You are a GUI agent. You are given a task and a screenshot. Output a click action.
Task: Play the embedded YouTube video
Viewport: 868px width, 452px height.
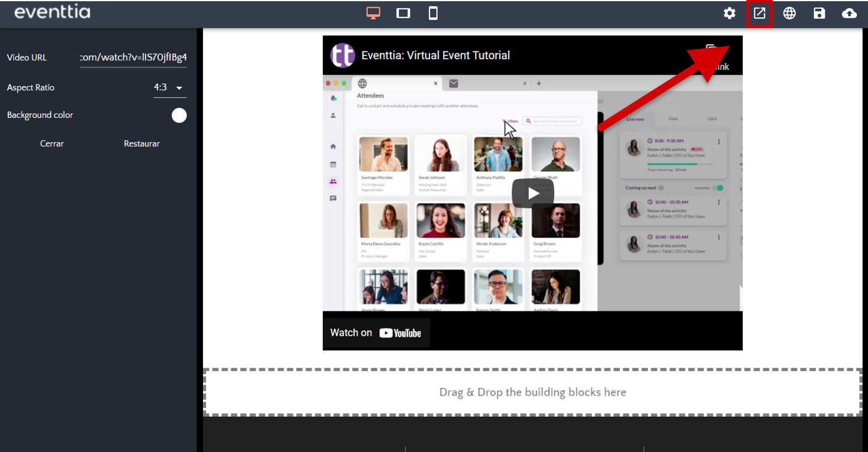point(533,193)
